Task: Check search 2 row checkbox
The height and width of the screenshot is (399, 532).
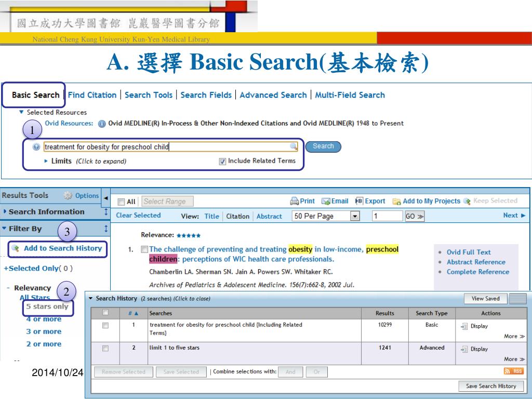Action: pyautogui.click(x=105, y=349)
